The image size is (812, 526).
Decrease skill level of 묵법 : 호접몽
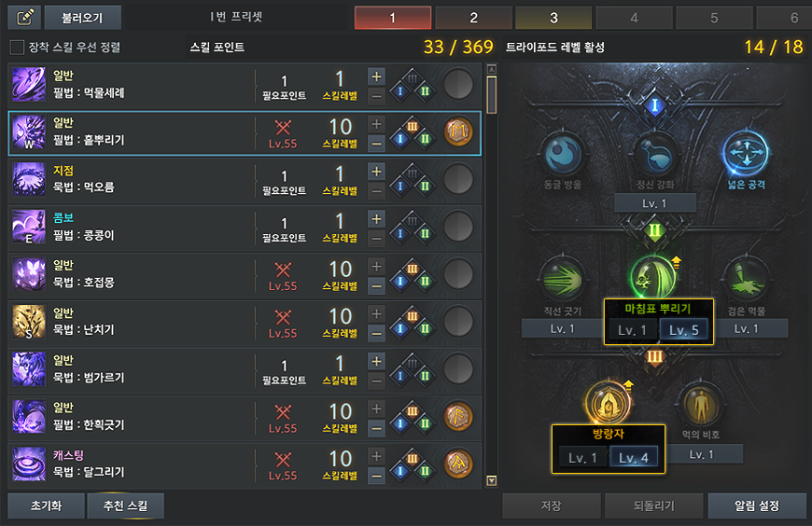[376, 285]
